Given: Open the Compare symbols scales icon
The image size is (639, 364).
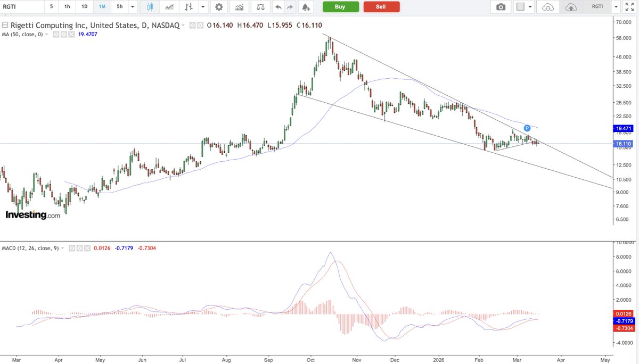Looking at the screenshot, I should click(x=260, y=7).
